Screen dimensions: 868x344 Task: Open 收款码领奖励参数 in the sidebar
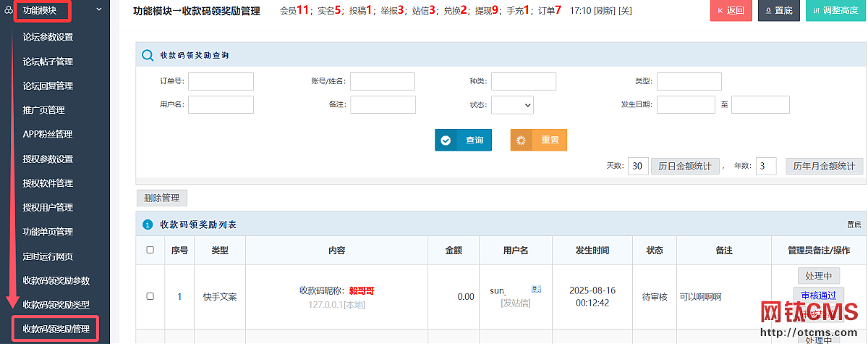click(56, 280)
